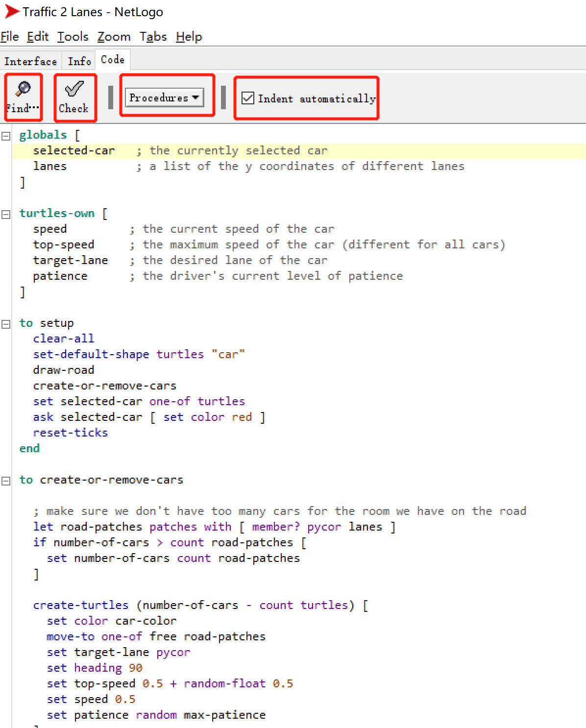Select the Code tab
This screenshot has height=728, width=586.
pos(113,60)
